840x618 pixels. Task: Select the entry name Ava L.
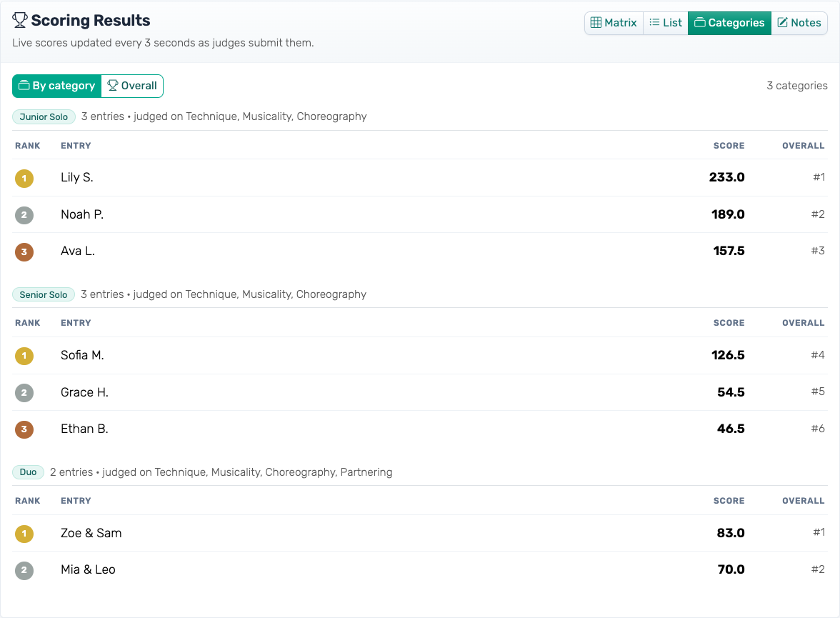78,251
